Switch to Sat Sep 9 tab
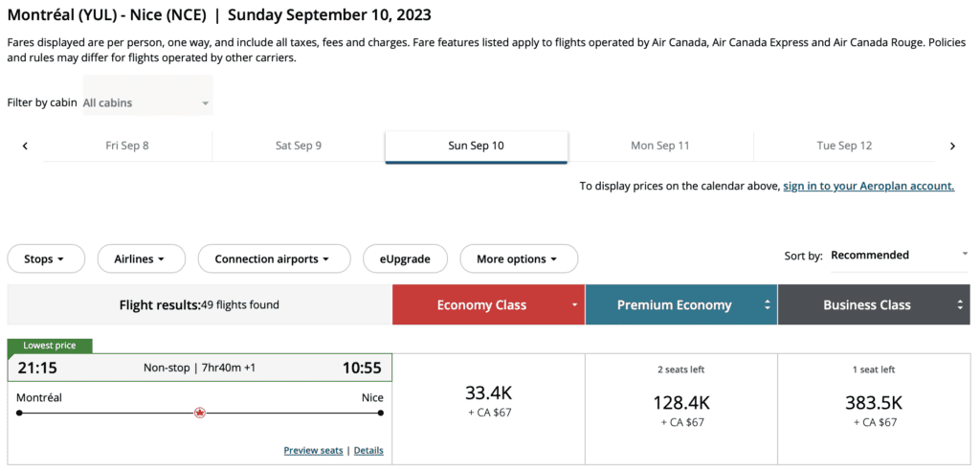Image resolution: width=980 pixels, height=471 pixels. pos(299,146)
